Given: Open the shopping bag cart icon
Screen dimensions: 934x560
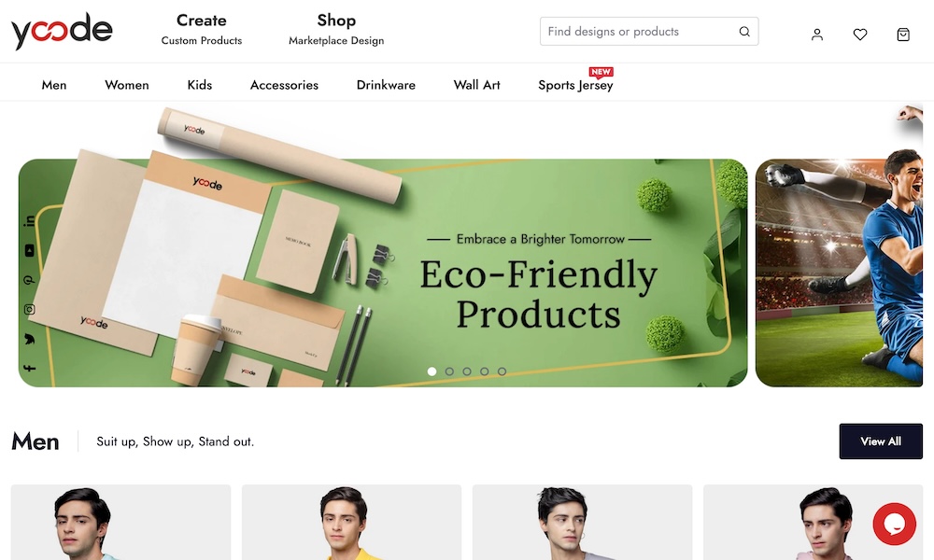Looking at the screenshot, I should point(903,35).
